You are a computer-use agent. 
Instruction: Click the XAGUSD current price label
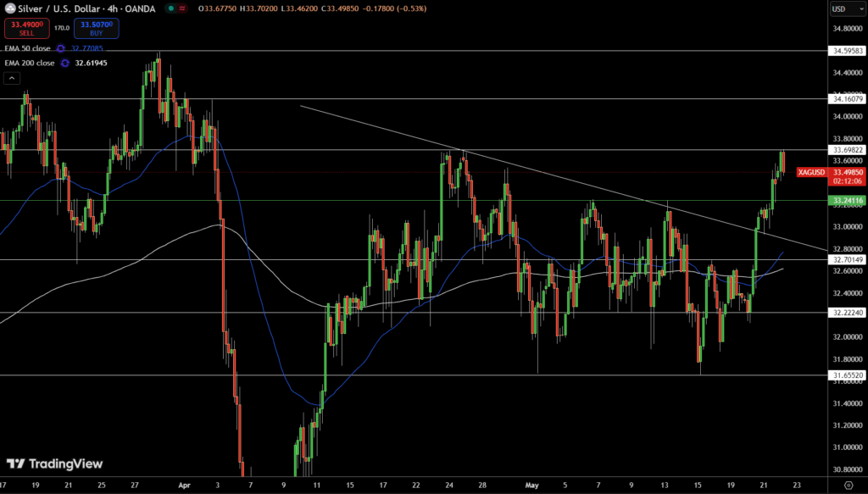coord(812,172)
